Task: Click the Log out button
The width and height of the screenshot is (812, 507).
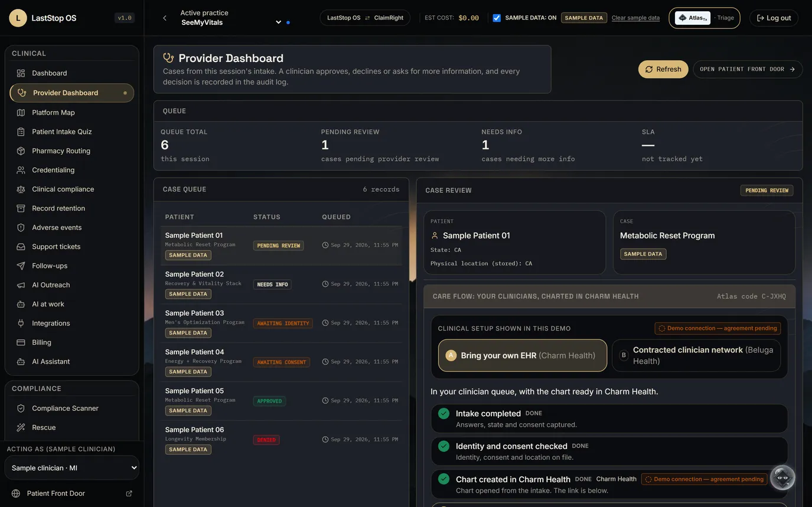Action: [x=774, y=18]
